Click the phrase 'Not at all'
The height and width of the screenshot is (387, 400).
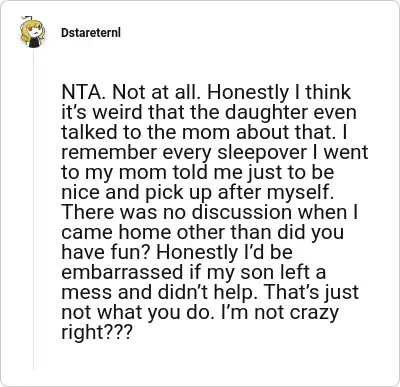tap(157, 92)
